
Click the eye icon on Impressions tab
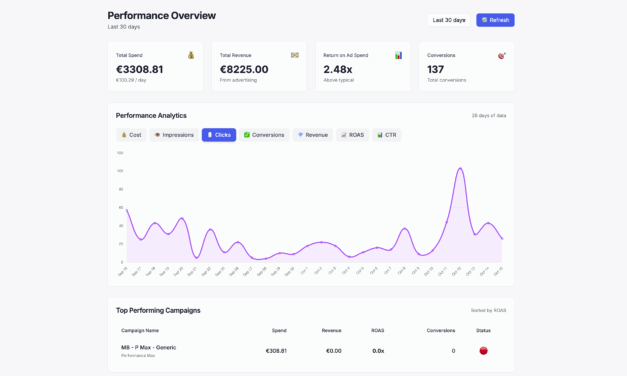(157, 135)
